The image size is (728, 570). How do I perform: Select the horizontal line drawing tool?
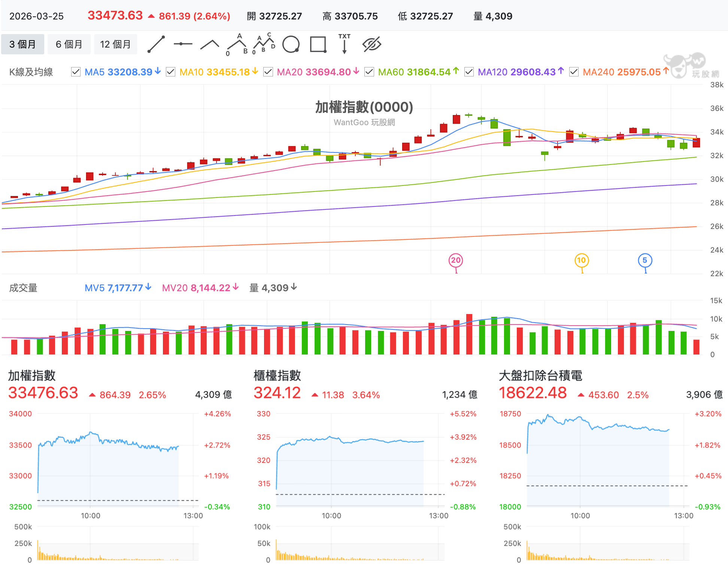(x=183, y=44)
